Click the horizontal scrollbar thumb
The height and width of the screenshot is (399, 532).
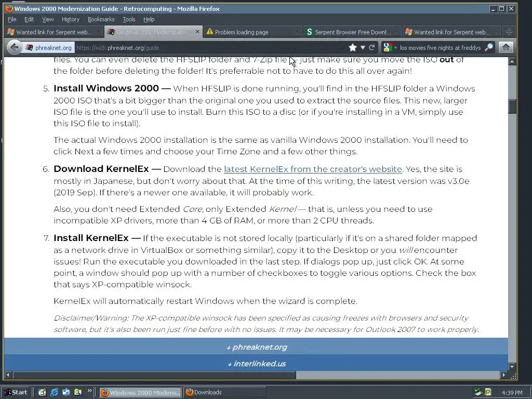point(154,375)
